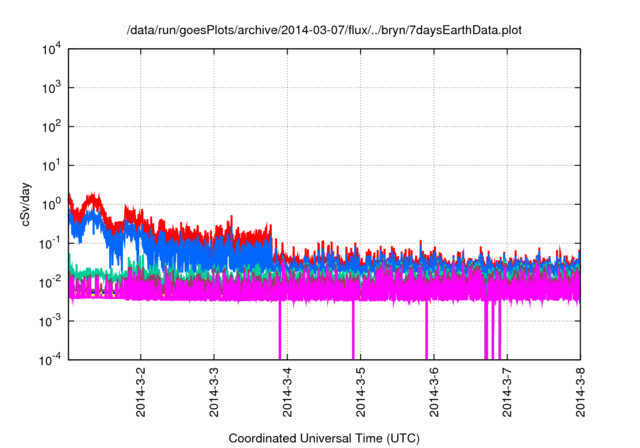
Task: Click the 10^0 y-axis tick label
Action: click(x=51, y=204)
